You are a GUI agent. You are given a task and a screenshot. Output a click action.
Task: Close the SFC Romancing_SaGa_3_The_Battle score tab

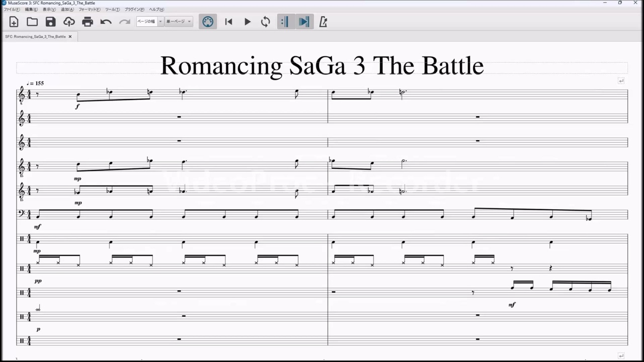click(x=70, y=36)
